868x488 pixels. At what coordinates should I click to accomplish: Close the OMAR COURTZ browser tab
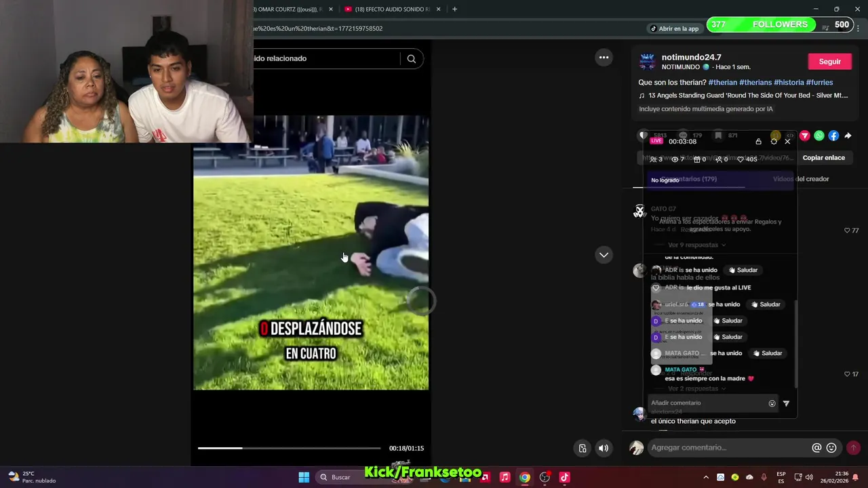[x=331, y=9]
